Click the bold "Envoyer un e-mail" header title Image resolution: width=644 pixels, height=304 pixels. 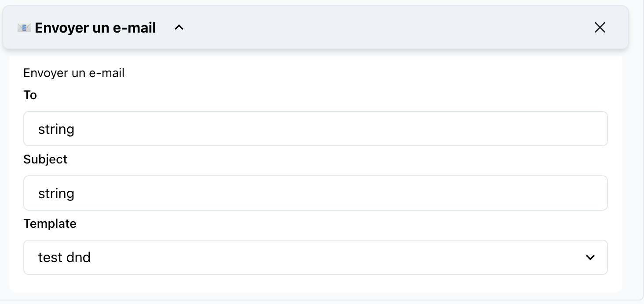(95, 28)
